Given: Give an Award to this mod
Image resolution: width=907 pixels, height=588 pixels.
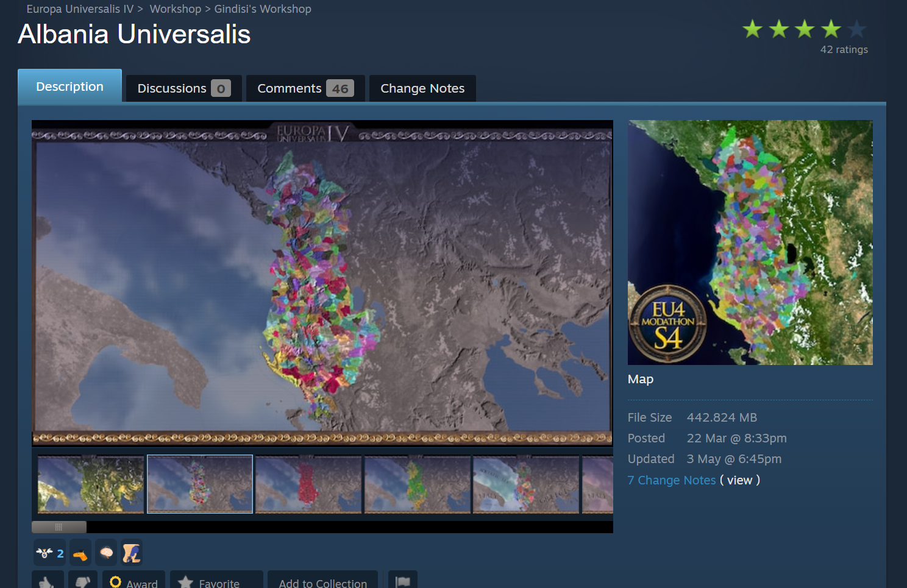Looking at the screenshot, I should [x=133, y=581].
